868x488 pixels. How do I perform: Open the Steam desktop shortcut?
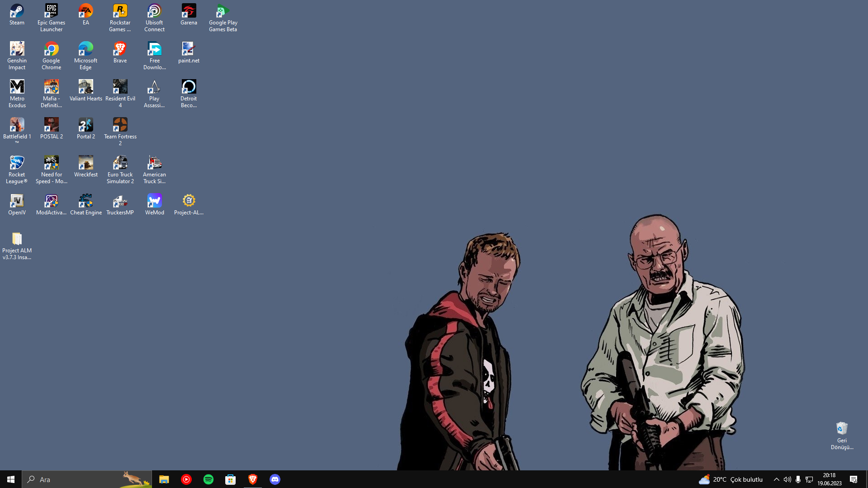point(17,14)
